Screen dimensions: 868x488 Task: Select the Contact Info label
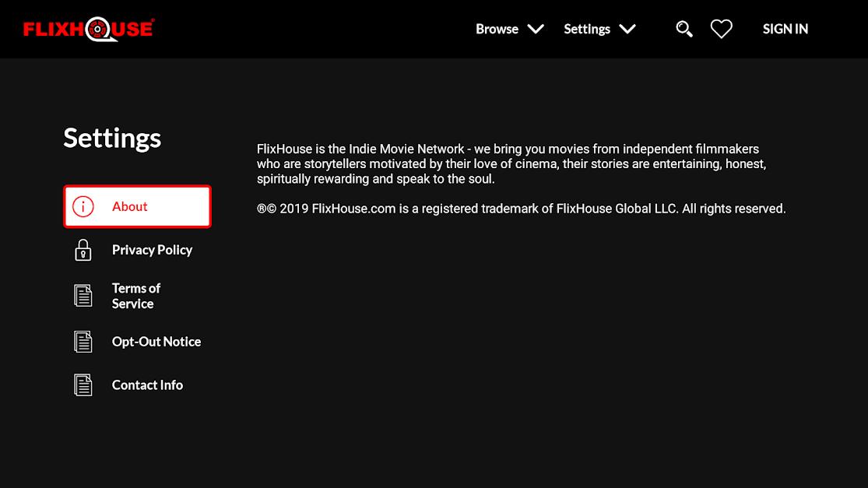[x=147, y=385]
